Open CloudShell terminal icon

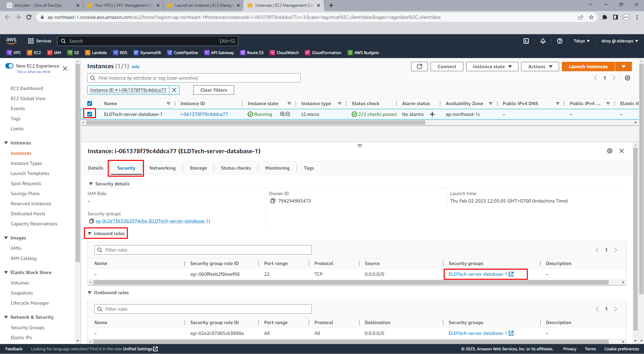coord(526,41)
